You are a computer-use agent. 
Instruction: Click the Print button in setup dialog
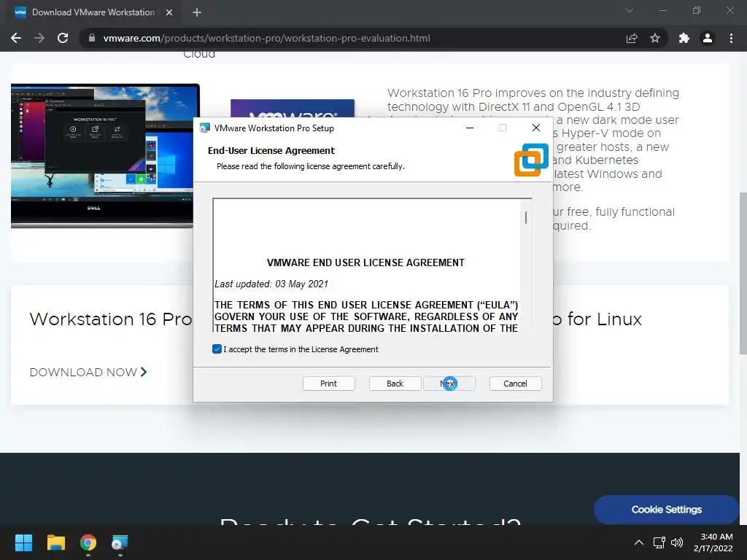pyautogui.click(x=329, y=384)
